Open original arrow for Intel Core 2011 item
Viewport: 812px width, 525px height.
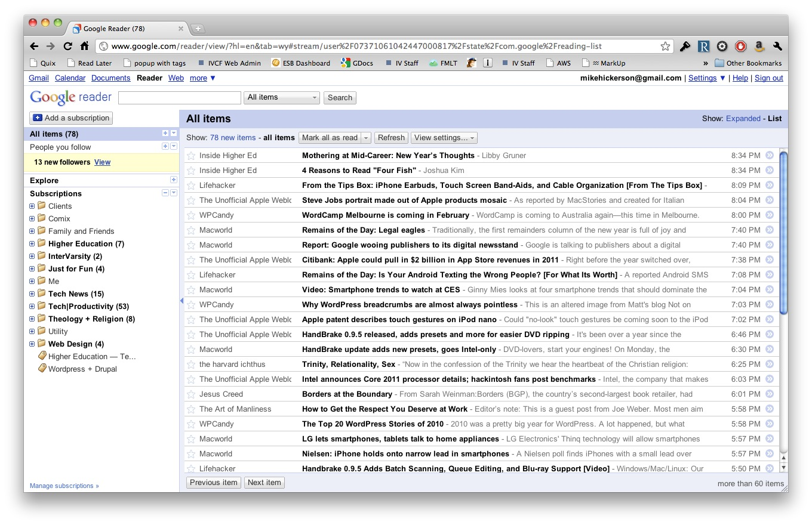click(770, 379)
